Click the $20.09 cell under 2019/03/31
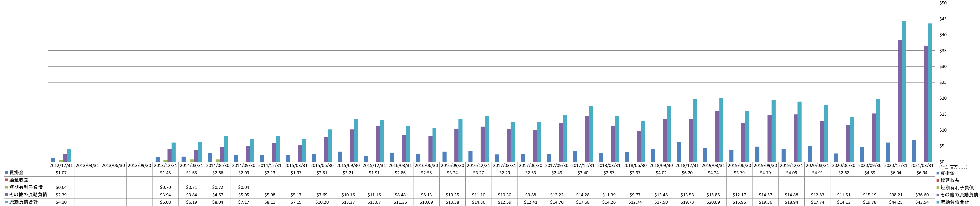The image size is (980, 206). [x=713, y=202]
